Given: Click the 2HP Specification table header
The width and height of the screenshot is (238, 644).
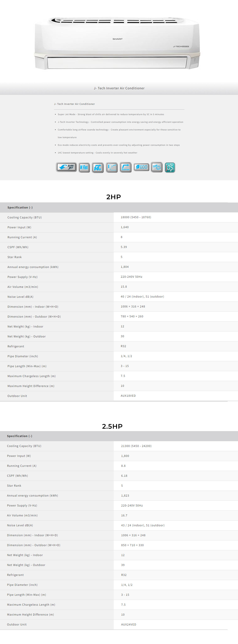Looking at the screenshot, I should (x=20, y=207).
